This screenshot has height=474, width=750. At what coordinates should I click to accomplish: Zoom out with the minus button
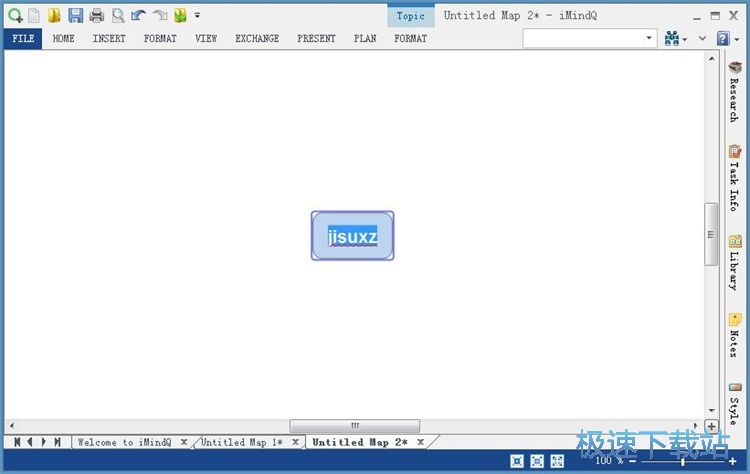tap(633, 462)
